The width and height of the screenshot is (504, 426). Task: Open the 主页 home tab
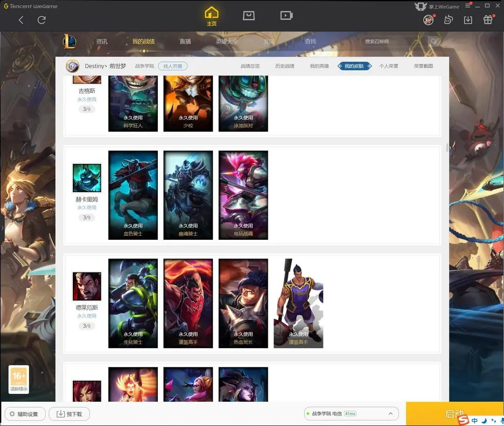pyautogui.click(x=211, y=16)
